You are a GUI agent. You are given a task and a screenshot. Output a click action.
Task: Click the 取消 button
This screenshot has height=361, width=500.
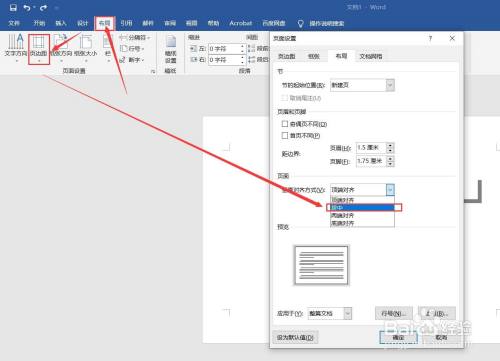tap(441, 337)
